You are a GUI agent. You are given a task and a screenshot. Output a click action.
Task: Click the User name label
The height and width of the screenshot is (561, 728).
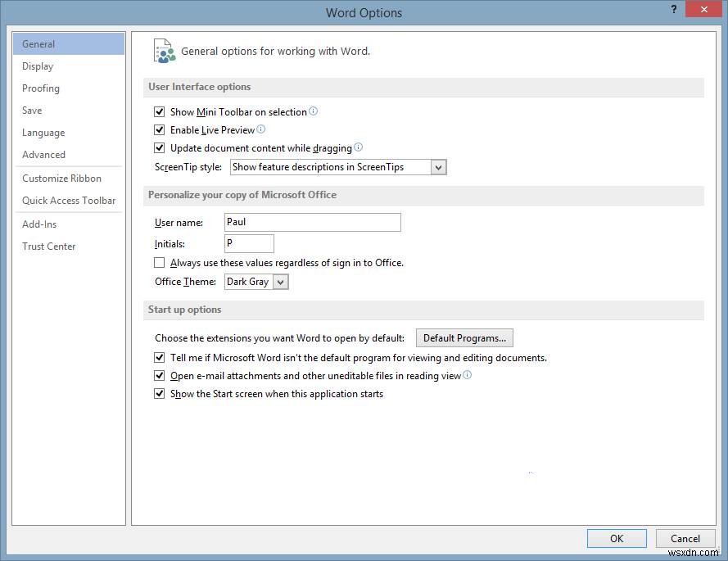click(179, 223)
